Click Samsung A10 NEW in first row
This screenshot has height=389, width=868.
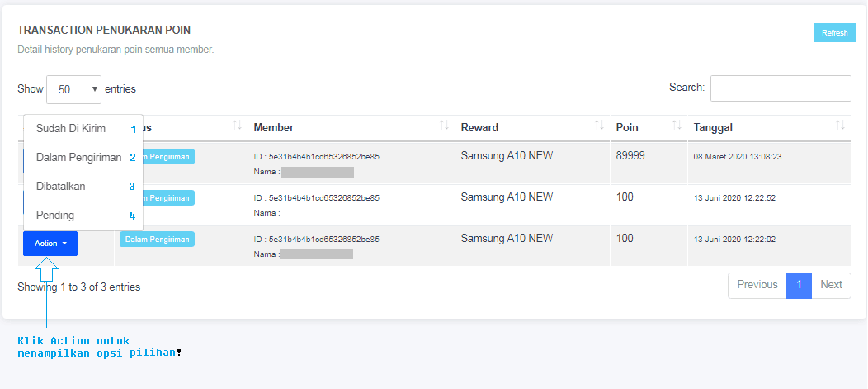pos(507,155)
